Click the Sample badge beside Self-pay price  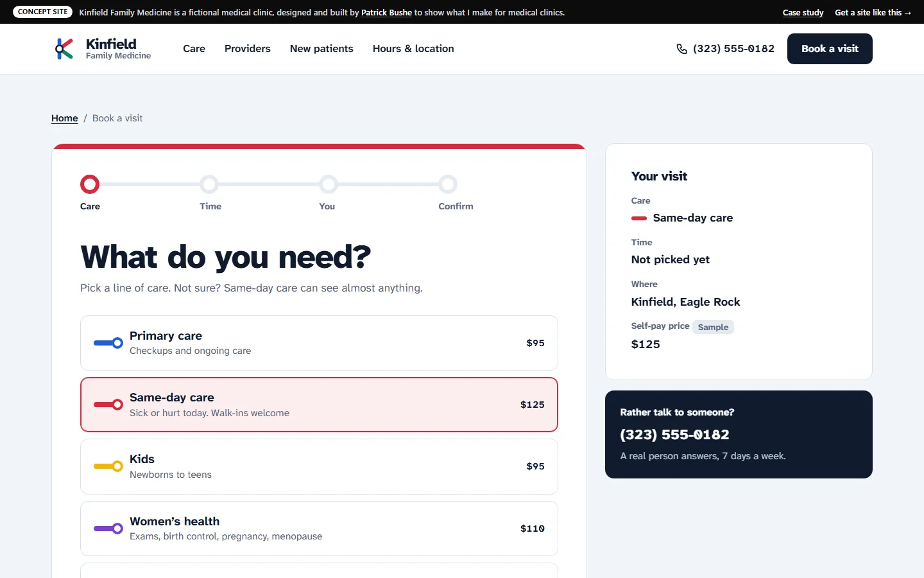(x=713, y=327)
